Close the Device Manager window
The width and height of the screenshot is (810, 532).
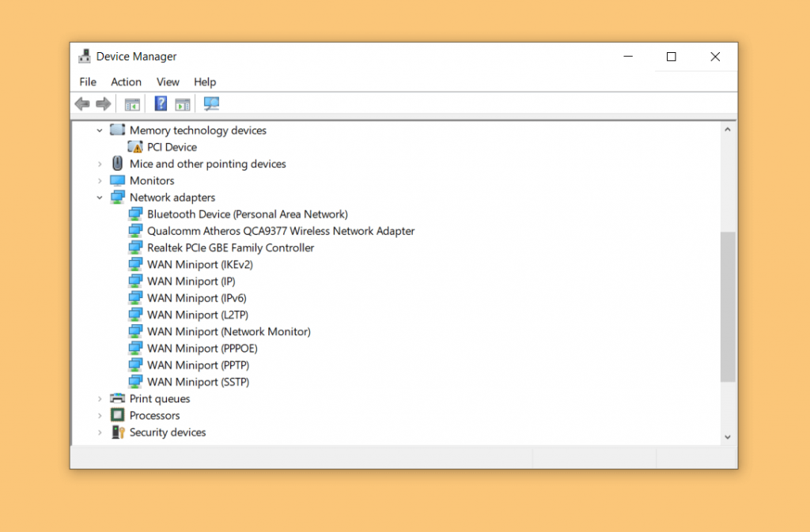tap(715, 56)
